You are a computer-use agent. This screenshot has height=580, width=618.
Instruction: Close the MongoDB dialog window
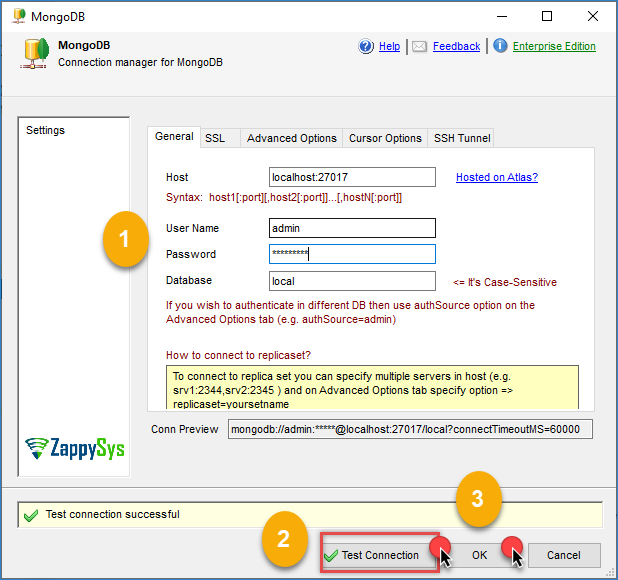[x=593, y=16]
